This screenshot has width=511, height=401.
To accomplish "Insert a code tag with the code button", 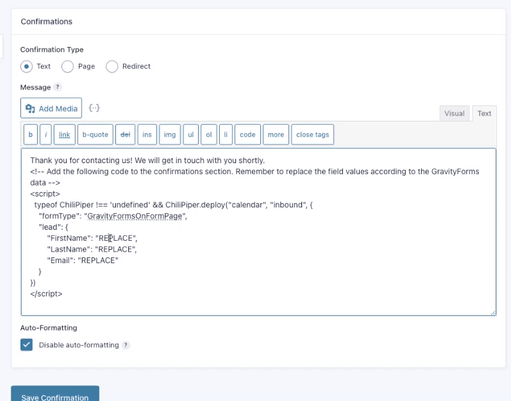I will point(247,134).
